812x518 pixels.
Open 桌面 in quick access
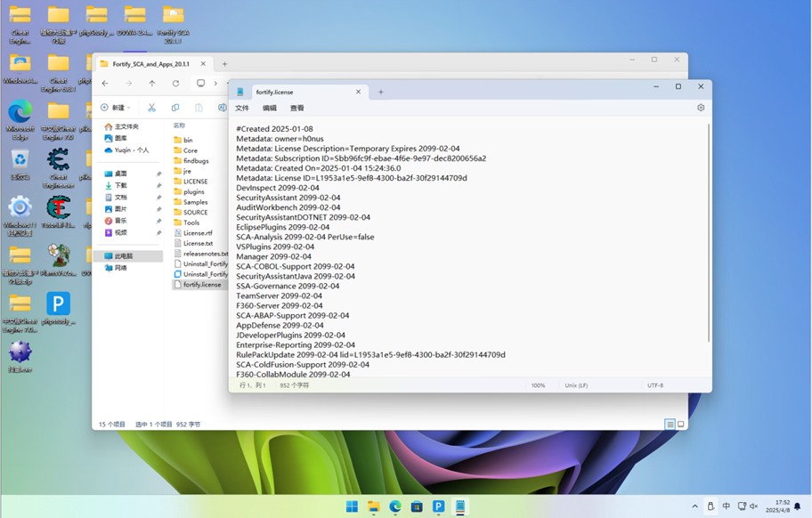(121, 174)
